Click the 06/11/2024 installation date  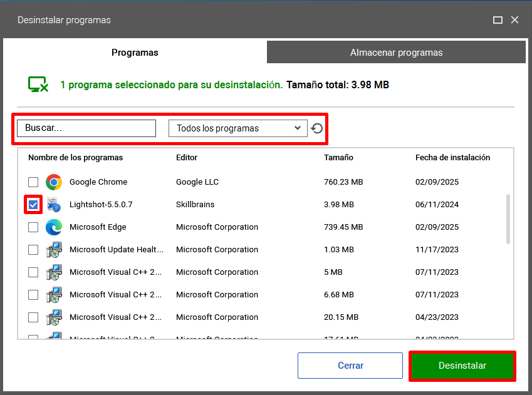(437, 205)
